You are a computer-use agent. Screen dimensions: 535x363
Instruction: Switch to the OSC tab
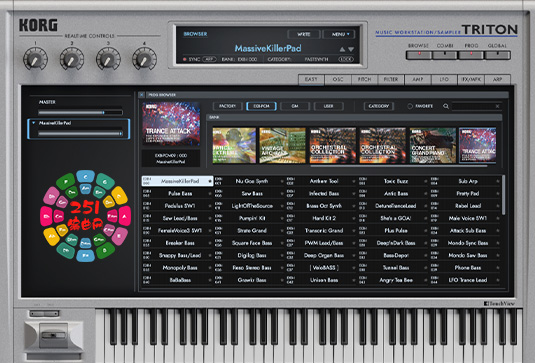[x=337, y=79]
